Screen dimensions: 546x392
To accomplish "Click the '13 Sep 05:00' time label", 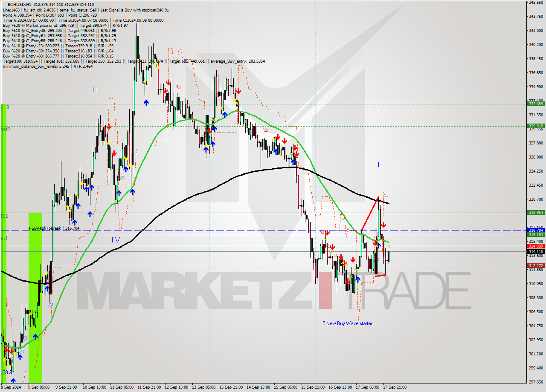I will 203,387.
